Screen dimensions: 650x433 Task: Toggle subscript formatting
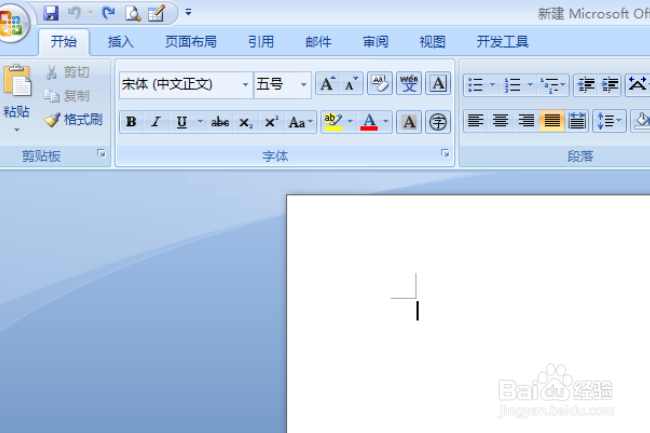(x=245, y=122)
